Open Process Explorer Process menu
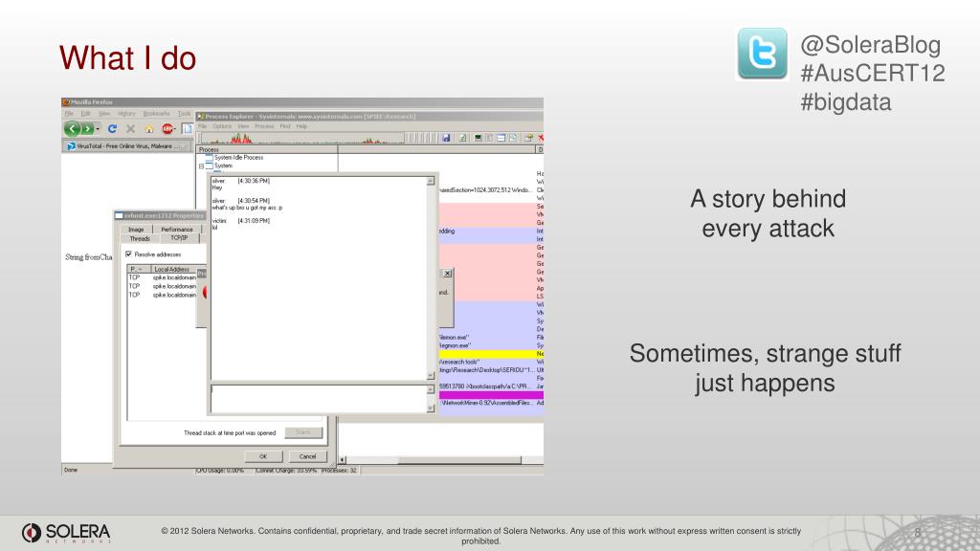 (x=264, y=126)
